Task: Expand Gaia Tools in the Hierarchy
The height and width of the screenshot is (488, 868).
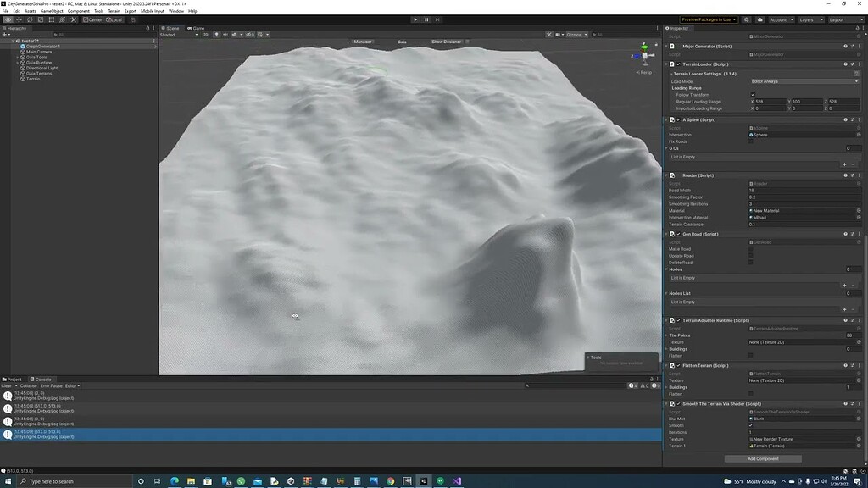Action: point(19,57)
